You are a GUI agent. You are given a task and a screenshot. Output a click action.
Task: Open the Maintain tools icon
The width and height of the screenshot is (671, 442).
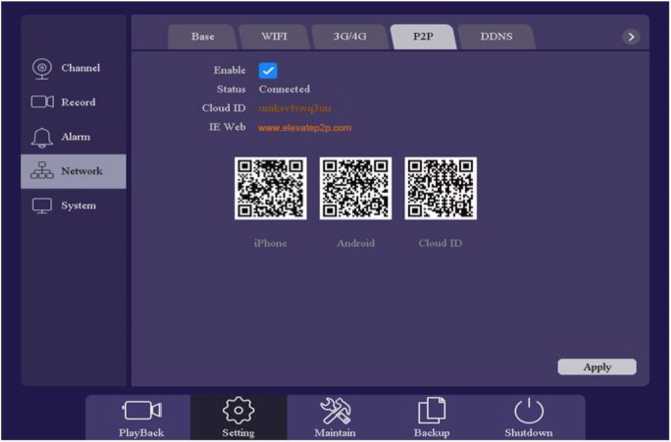click(x=335, y=411)
